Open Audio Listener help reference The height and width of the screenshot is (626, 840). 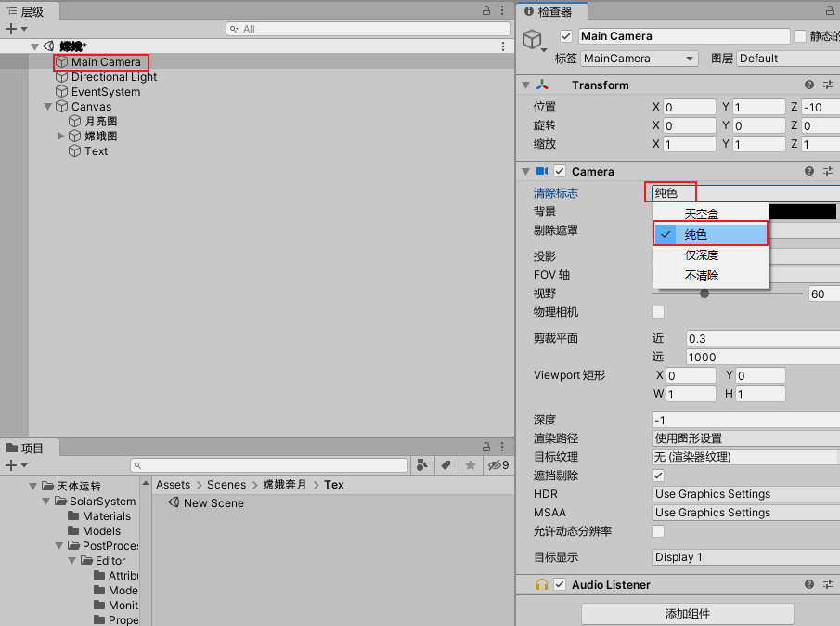tap(809, 584)
